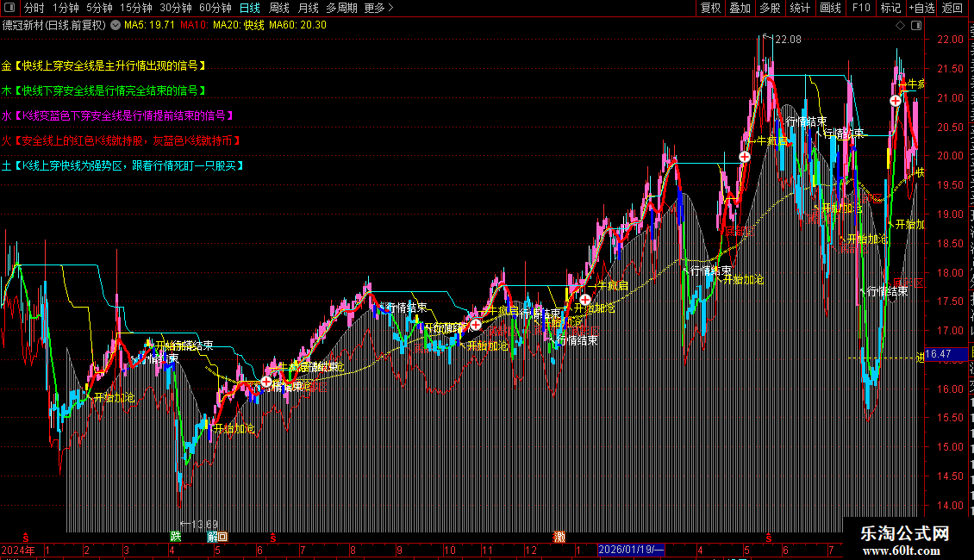Click the MA20: 快线 indicator label
Image resolution: width=974 pixels, height=560 pixels.
pyautogui.click(x=239, y=26)
